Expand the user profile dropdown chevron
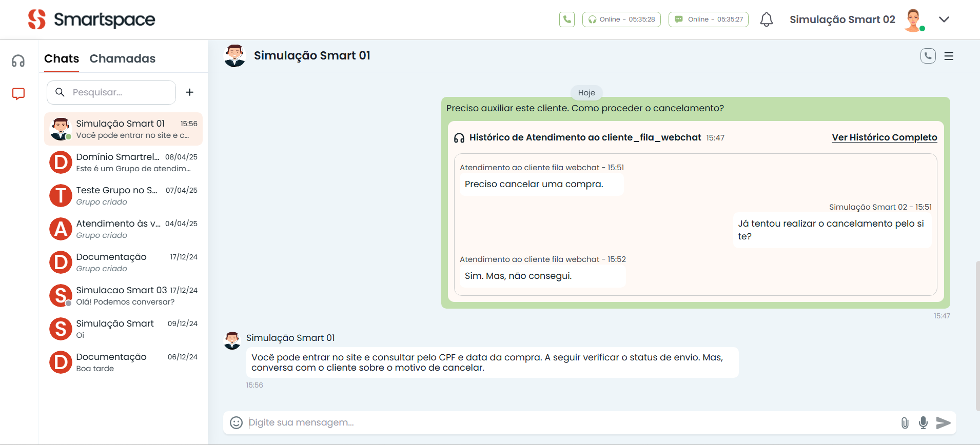 (x=944, y=19)
